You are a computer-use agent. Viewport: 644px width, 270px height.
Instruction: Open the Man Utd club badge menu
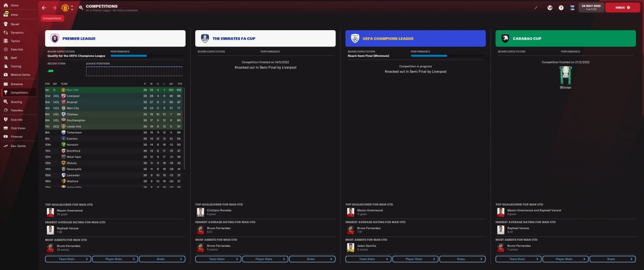(65, 8)
